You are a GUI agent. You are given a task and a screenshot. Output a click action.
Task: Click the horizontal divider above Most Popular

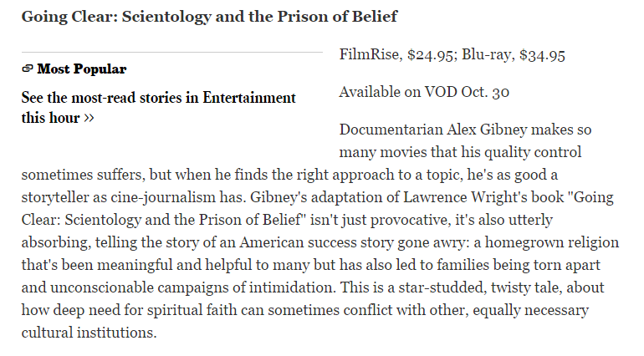coord(172,52)
